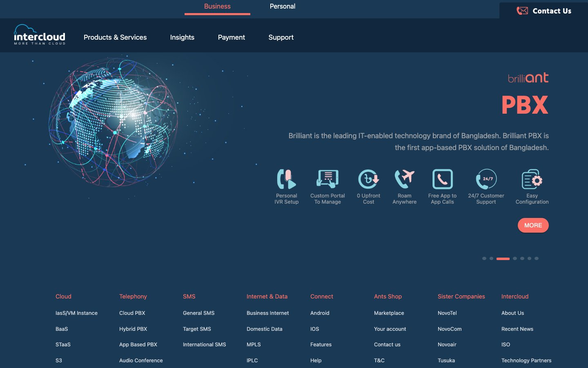
Task: Click the Custom Portal To Manage icon
Action: point(327,179)
